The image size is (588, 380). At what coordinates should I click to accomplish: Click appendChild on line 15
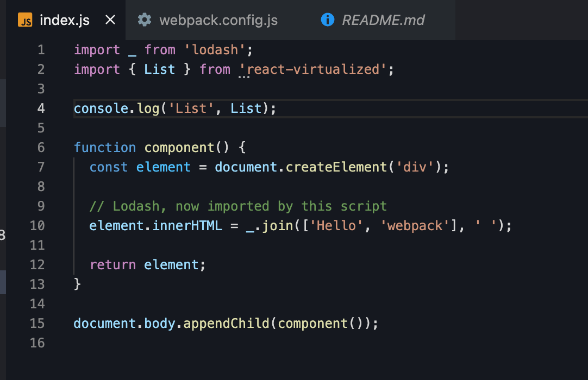226,324
